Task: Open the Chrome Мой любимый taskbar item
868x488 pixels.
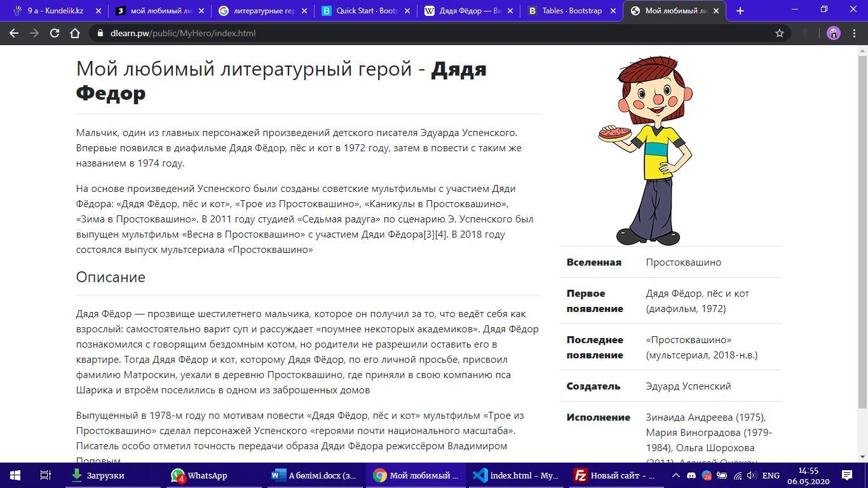Action: point(414,475)
